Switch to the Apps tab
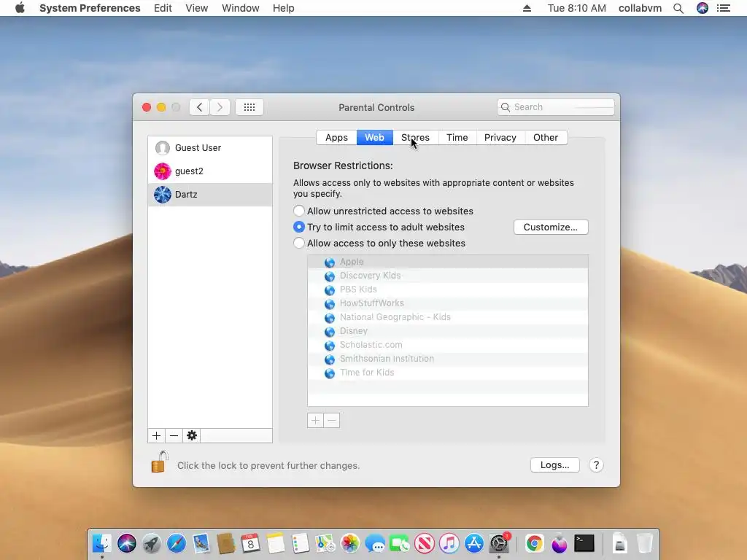The width and height of the screenshot is (747, 560). [336, 138]
